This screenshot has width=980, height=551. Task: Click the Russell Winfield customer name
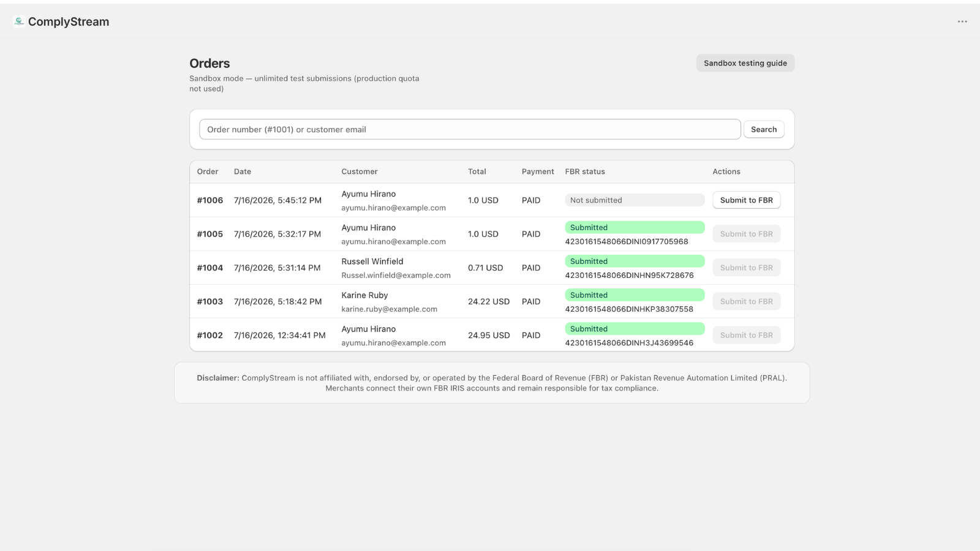point(372,261)
